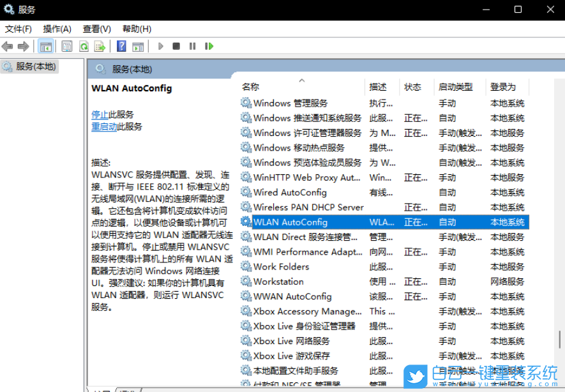Viewport: 565px width, 392px height.
Task: Open the 操作(A) menu
Action: pyautogui.click(x=57, y=29)
